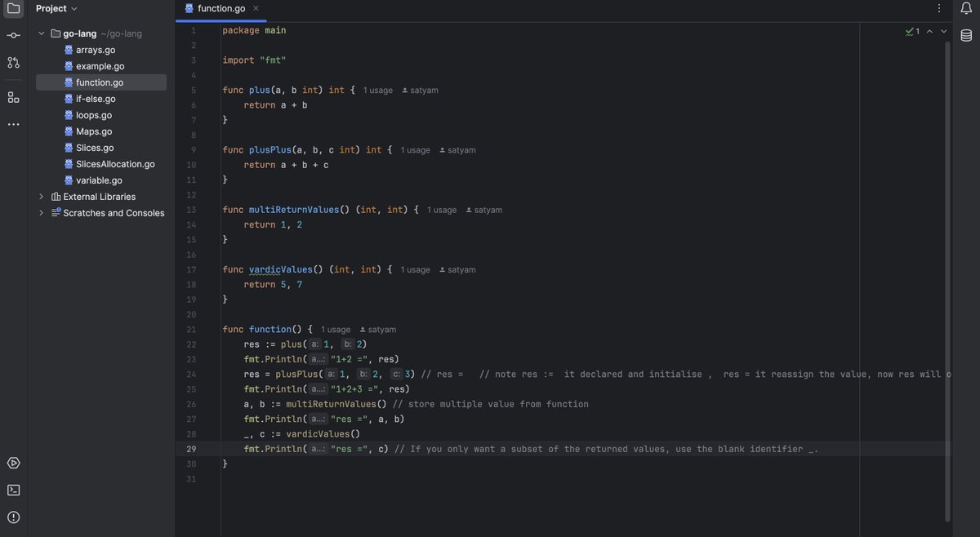The height and width of the screenshot is (537, 980).
Task: Go to previous highlighted problem arrow
Action: pos(930,31)
